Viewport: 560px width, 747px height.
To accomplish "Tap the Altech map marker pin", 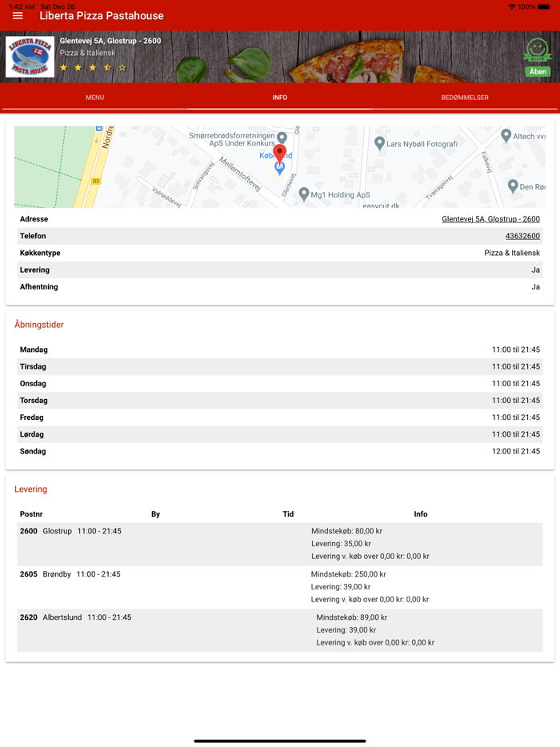I will (506, 136).
